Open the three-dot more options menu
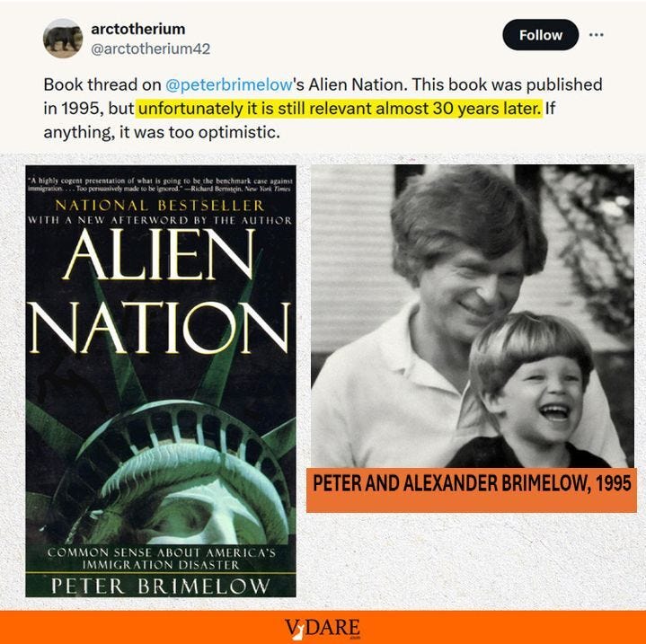This screenshot has height=644, width=646. click(597, 35)
